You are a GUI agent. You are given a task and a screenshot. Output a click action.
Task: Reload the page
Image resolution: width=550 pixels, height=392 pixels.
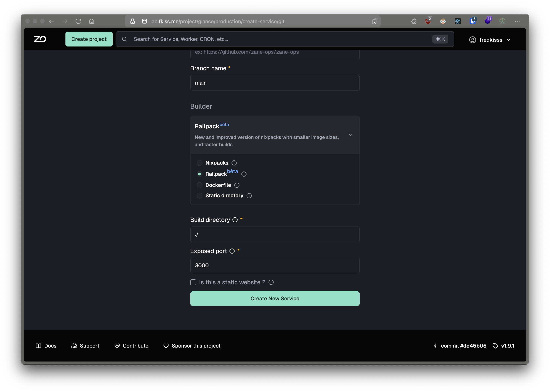click(78, 21)
